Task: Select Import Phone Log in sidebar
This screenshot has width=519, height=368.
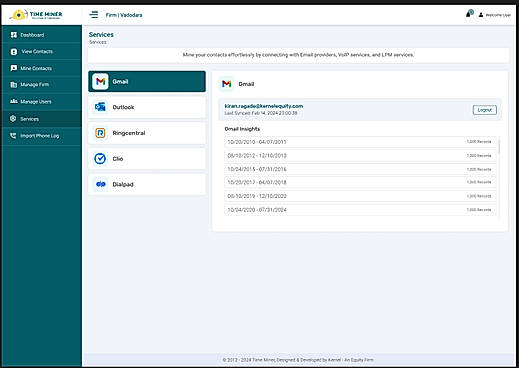Action: pyautogui.click(x=41, y=135)
